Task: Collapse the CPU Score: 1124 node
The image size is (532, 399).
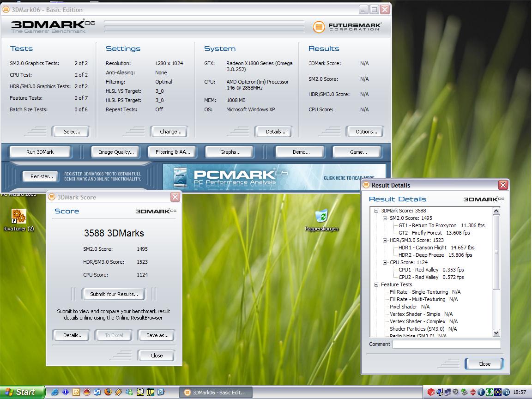Action: point(385,262)
